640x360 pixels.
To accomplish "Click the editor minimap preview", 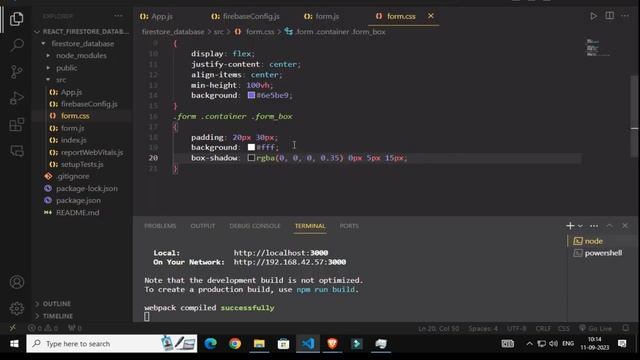I will pos(598,48).
